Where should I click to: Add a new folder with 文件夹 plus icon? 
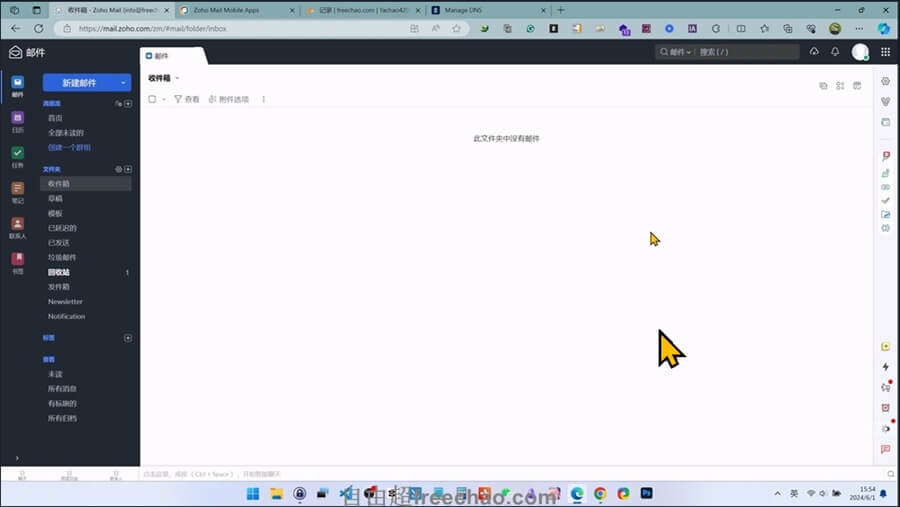[x=128, y=169]
